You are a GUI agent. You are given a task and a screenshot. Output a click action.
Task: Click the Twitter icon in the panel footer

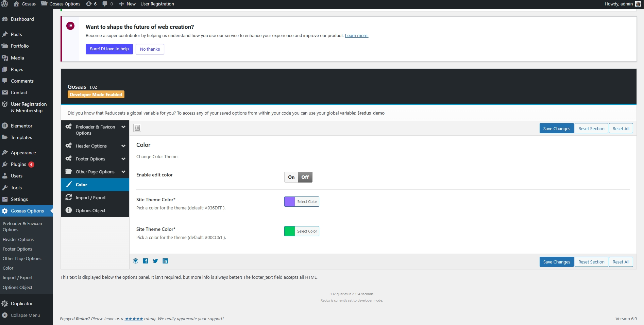[x=155, y=261]
